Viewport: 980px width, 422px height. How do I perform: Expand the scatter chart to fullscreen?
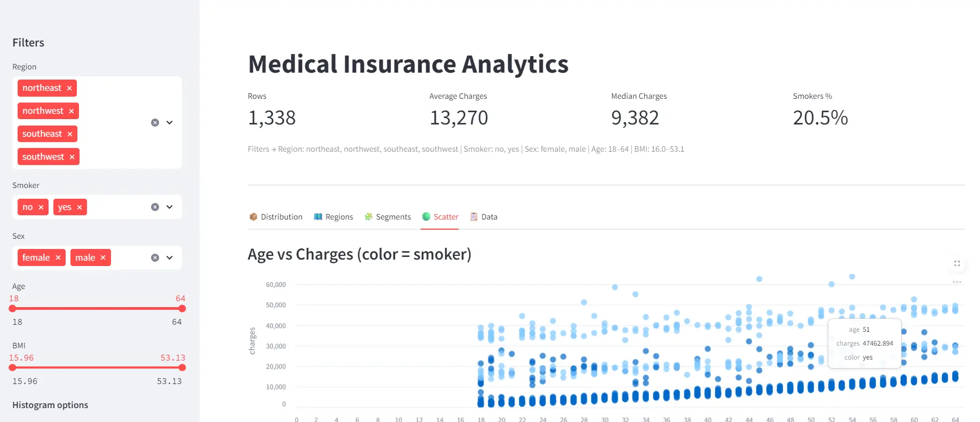click(957, 263)
